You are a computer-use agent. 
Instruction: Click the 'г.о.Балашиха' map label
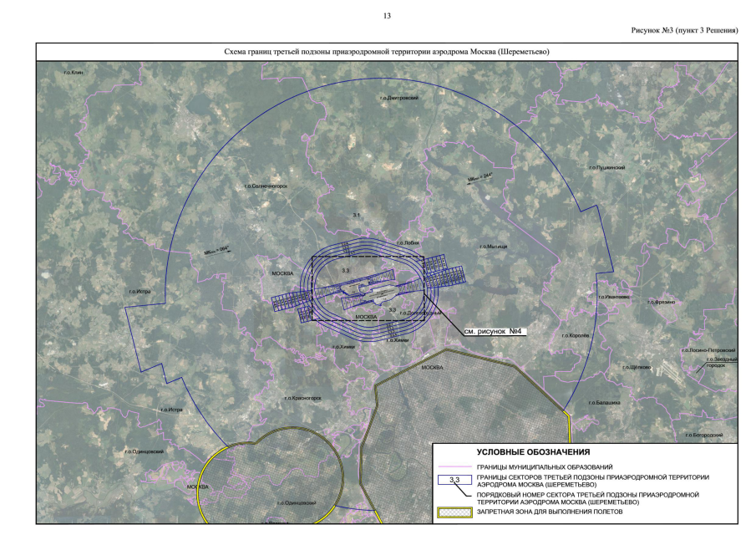[604, 402]
